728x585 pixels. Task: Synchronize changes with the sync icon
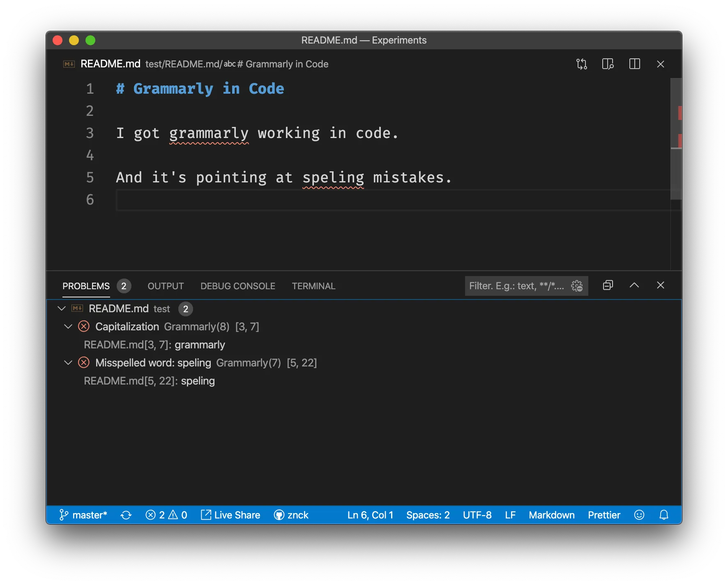pos(126,515)
